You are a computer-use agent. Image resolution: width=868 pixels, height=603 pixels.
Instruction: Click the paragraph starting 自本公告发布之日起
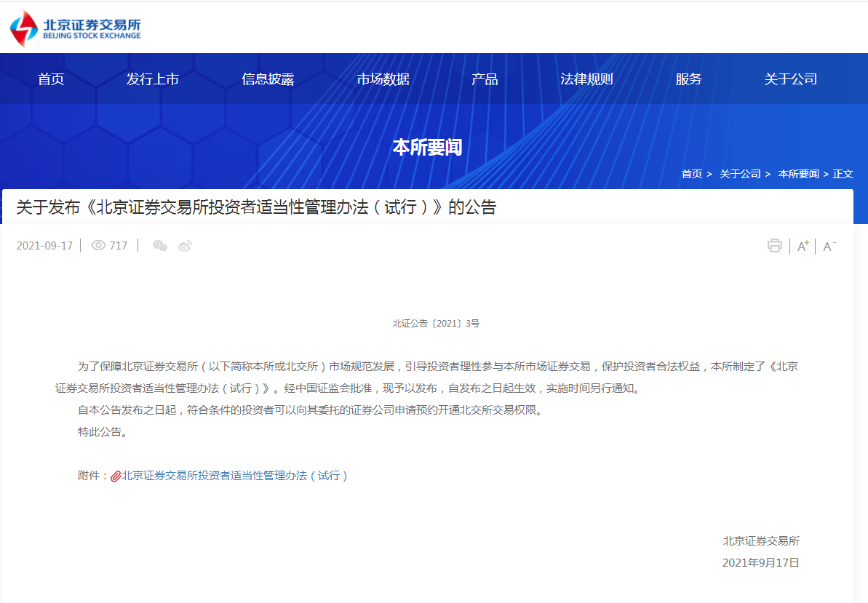click(x=310, y=410)
